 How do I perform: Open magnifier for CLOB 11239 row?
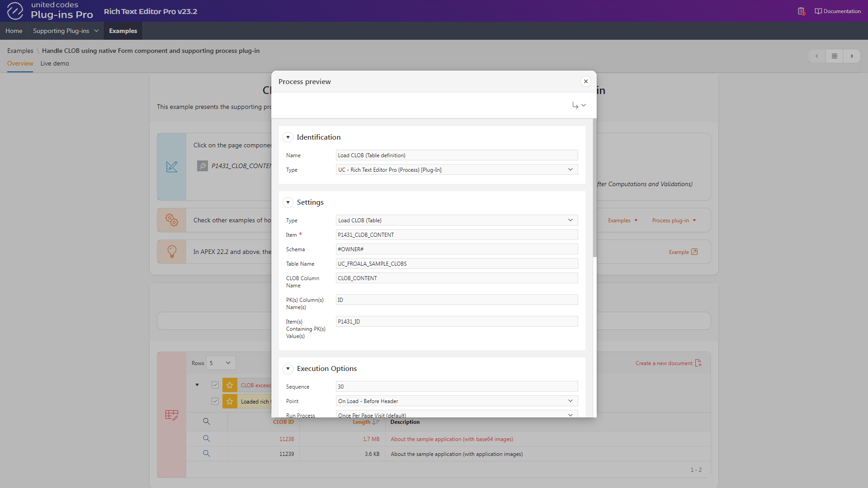click(x=207, y=454)
